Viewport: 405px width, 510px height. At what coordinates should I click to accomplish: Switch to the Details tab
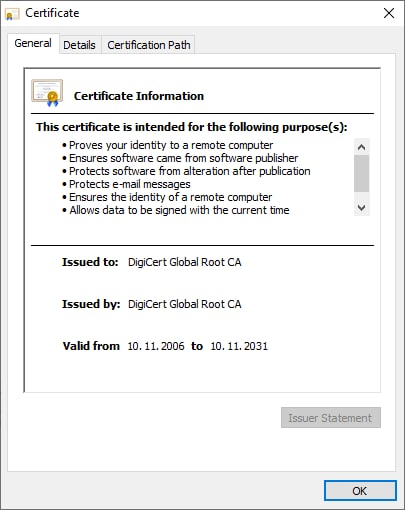[79, 45]
